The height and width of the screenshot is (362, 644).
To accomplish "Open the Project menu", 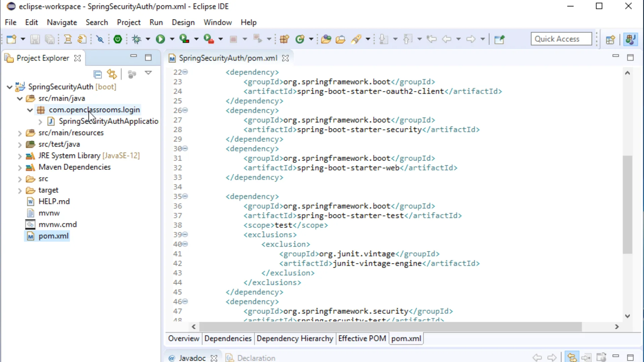I will [x=128, y=22].
